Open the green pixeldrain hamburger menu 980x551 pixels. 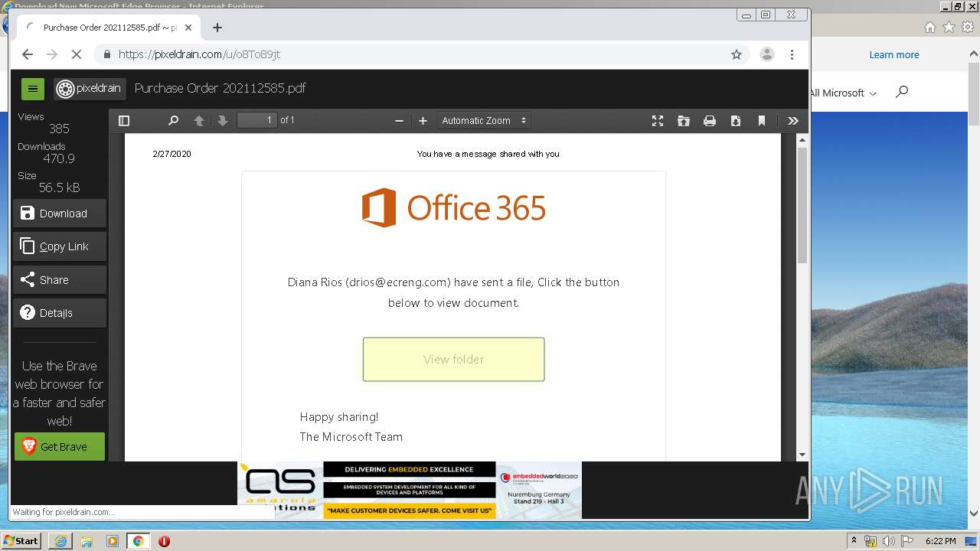coord(32,89)
